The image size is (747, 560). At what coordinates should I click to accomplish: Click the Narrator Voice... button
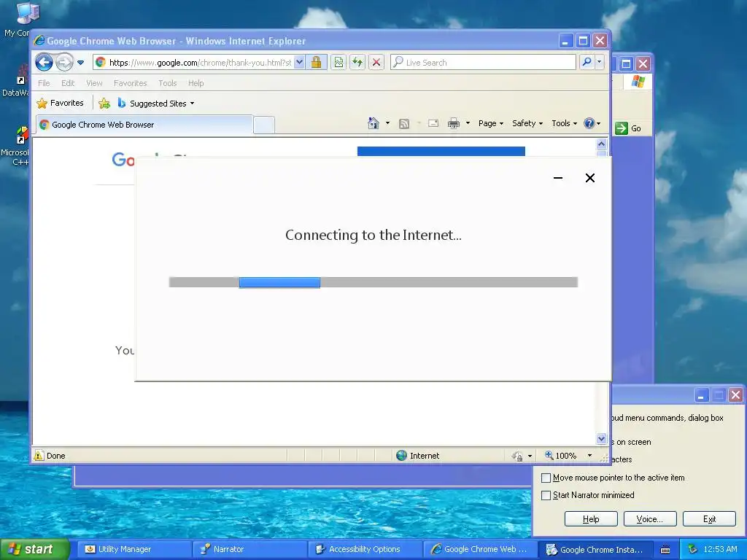(650, 519)
